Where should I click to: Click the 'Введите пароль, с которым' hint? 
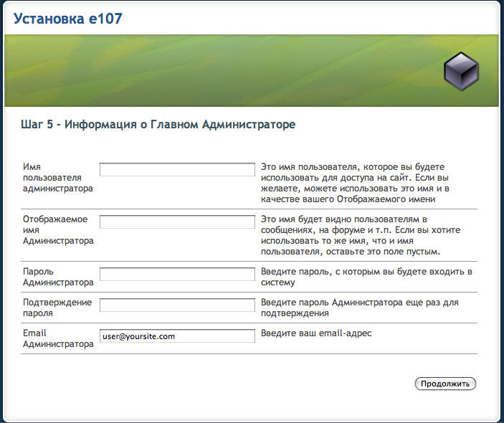(x=366, y=277)
